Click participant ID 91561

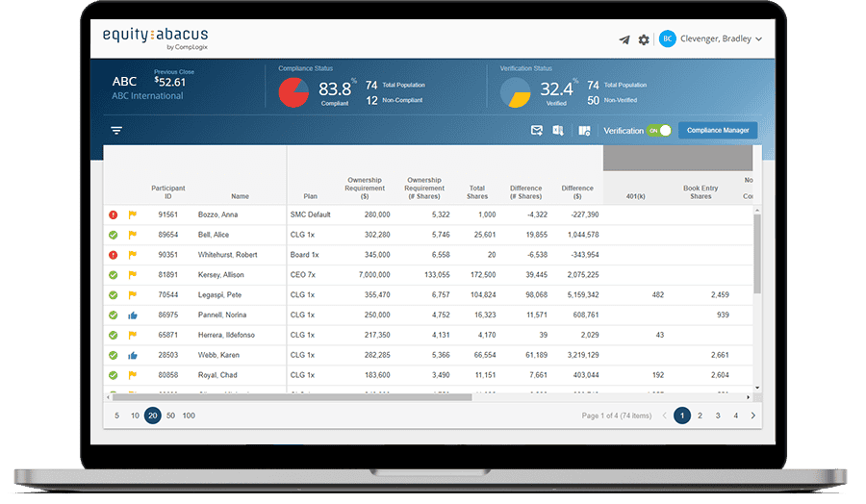pyautogui.click(x=167, y=214)
